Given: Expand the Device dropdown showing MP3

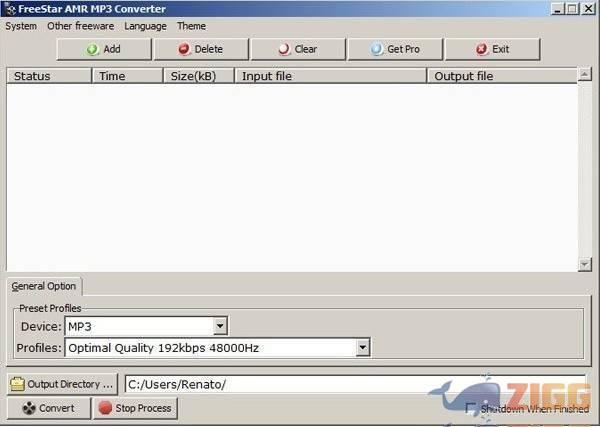Looking at the screenshot, I should tap(220, 326).
